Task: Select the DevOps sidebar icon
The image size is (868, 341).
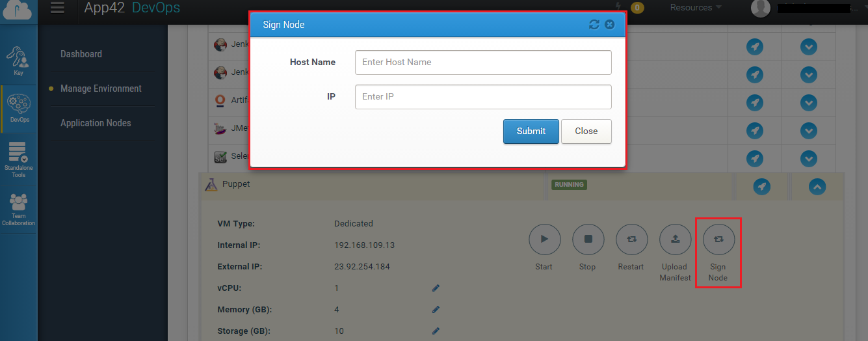Action: [x=19, y=108]
